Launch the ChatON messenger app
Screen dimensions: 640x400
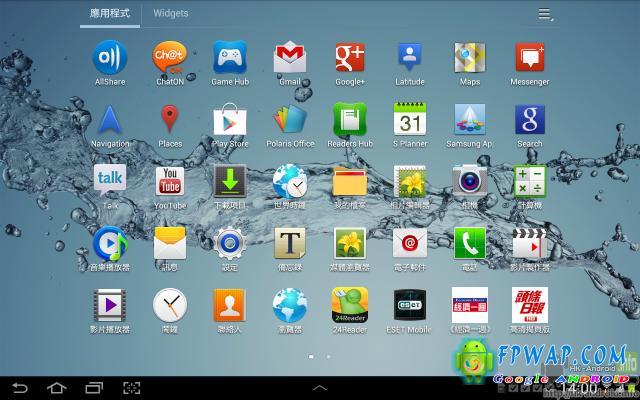170,59
